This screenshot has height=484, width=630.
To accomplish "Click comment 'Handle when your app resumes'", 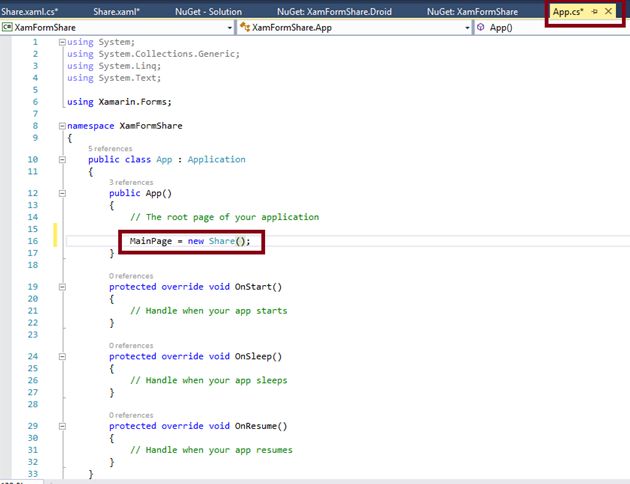I will [x=211, y=450].
